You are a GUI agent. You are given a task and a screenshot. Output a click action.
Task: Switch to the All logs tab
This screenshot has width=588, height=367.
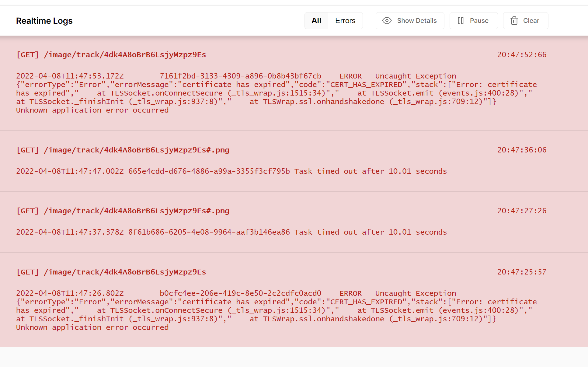(x=316, y=20)
